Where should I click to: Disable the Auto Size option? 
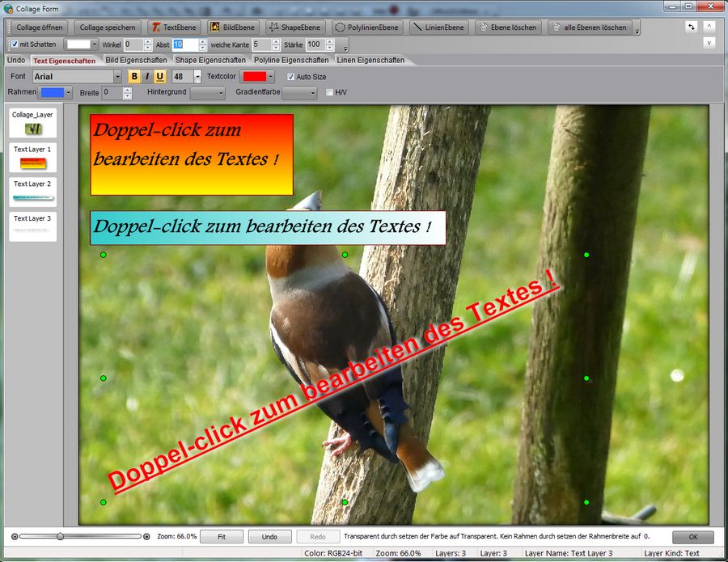[290, 76]
